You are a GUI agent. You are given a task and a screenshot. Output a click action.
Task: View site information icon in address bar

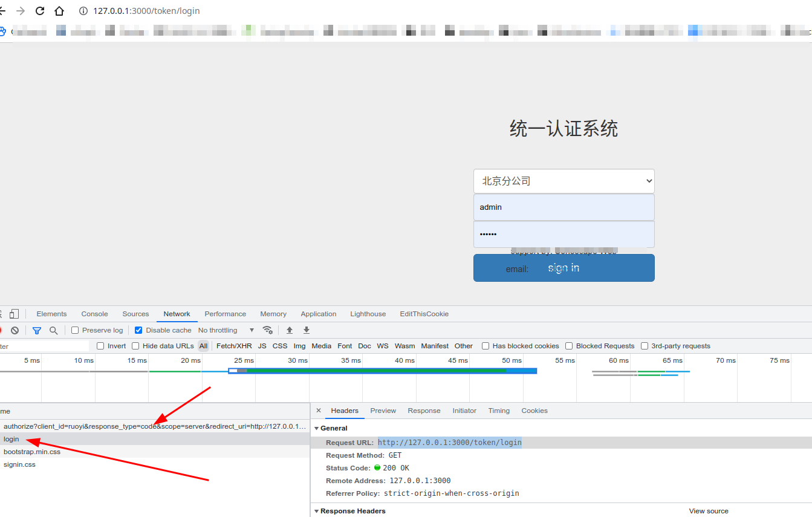point(83,11)
